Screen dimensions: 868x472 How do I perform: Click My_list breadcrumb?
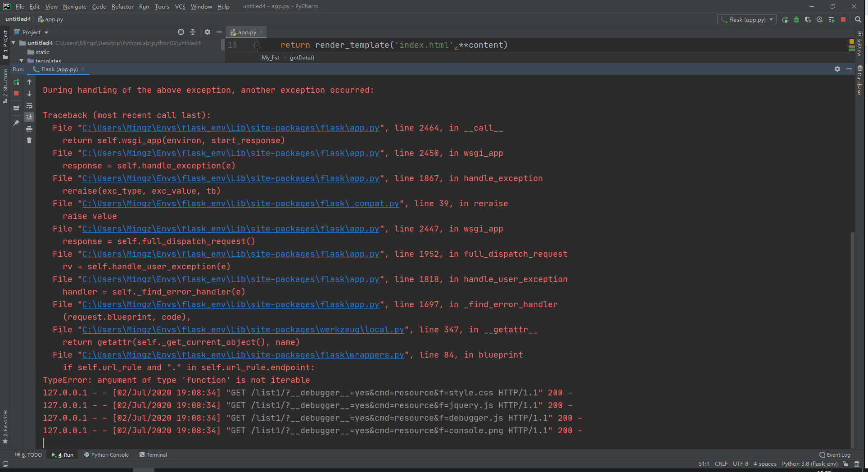(270, 58)
